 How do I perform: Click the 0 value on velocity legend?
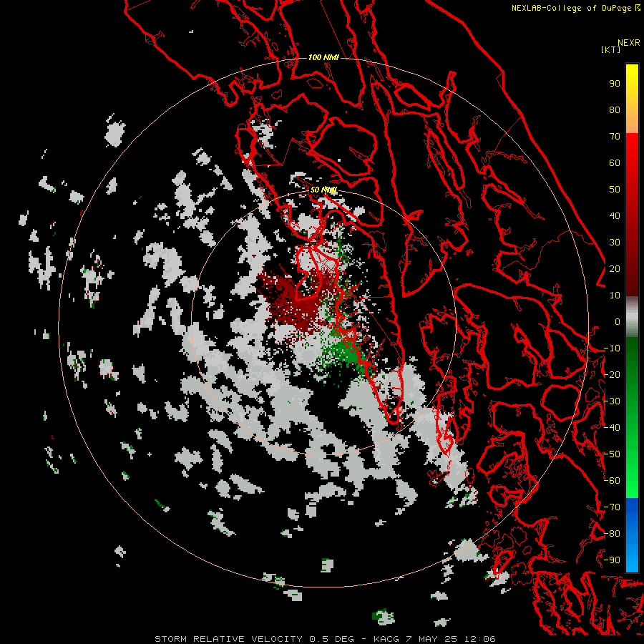click(x=618, y=322)
